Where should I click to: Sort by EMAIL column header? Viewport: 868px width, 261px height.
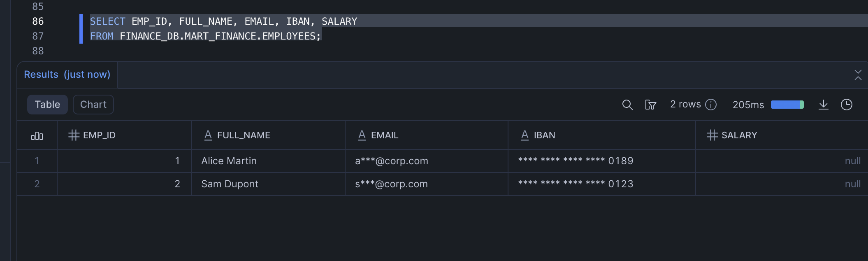click(x=385, y=135)
